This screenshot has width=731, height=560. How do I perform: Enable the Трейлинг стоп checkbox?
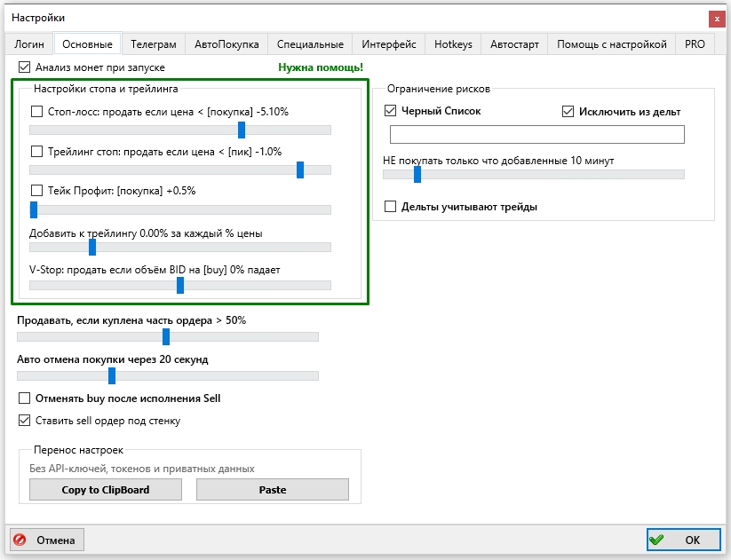[x=36, y=152]
